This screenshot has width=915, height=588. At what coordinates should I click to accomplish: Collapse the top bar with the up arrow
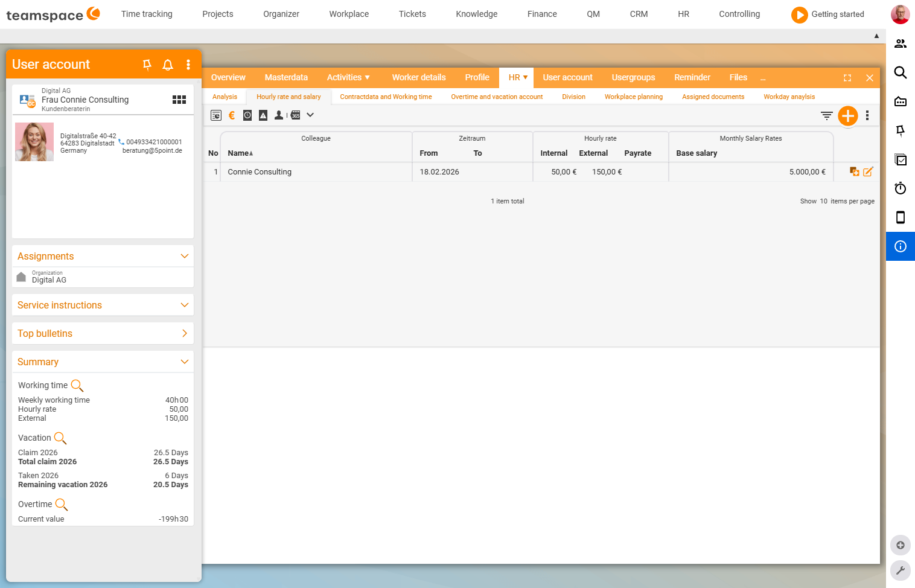tap(876, 36)
